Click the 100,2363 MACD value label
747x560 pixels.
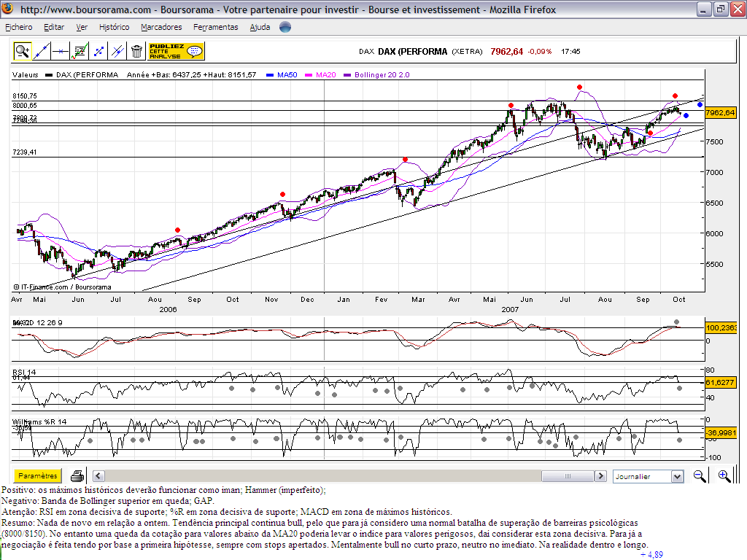point(721,327)
